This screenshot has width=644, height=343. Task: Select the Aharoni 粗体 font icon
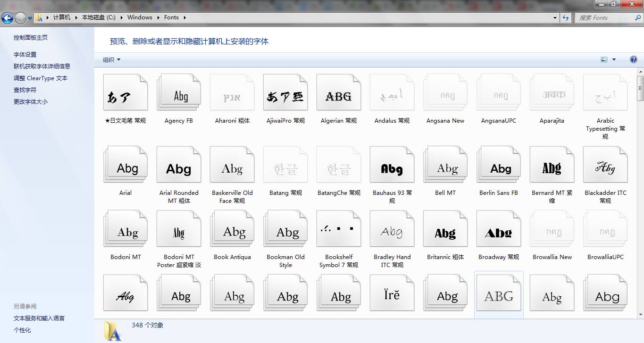(232, 92)
